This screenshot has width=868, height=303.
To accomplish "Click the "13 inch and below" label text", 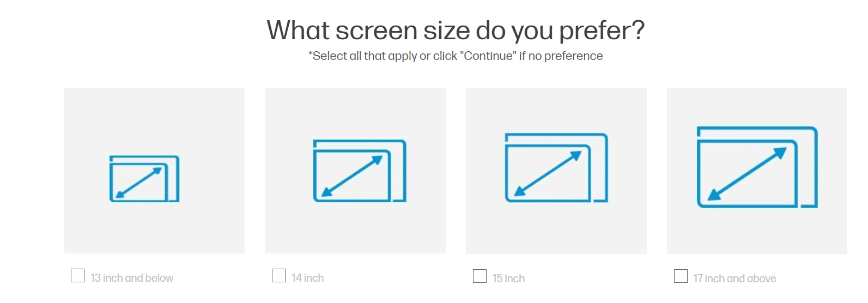I will tap(132, 278).
